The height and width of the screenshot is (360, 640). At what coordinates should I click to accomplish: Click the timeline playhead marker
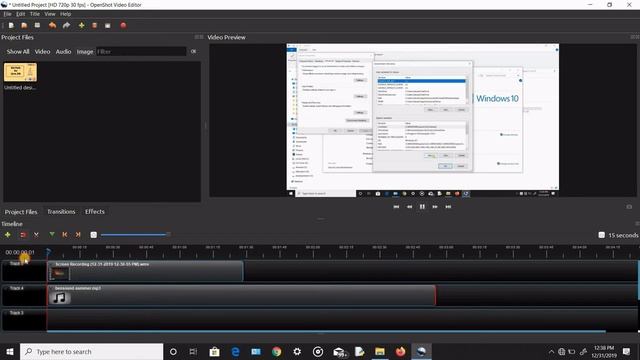pos(48,251)
